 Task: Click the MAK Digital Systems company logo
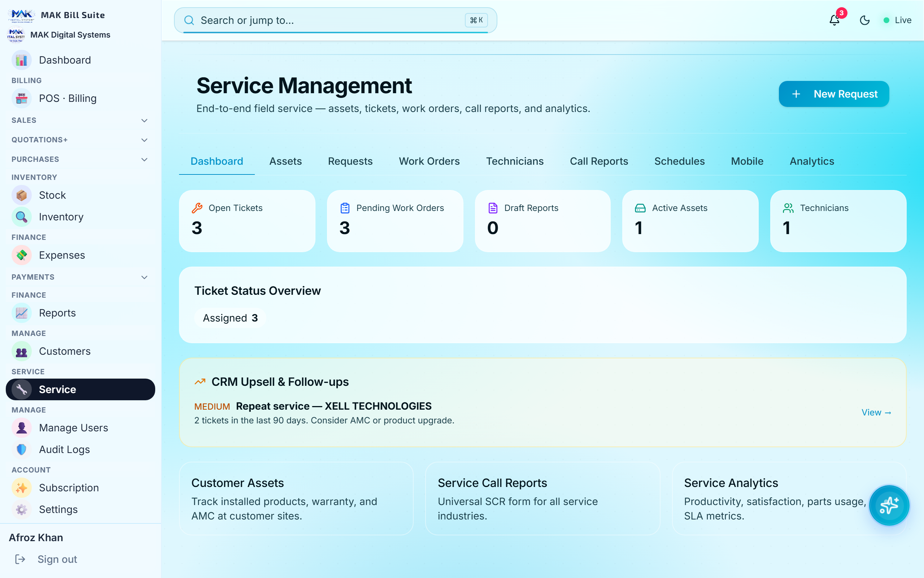click(x=16, y=35)
